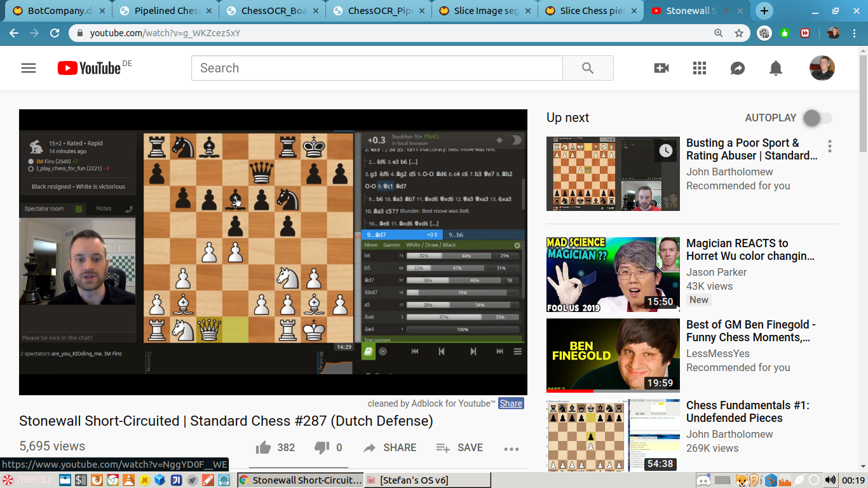The width and height of the screenshot is (868, 488).
Task: Switch to the BotCompany browser tab
Action: (57, 11)
